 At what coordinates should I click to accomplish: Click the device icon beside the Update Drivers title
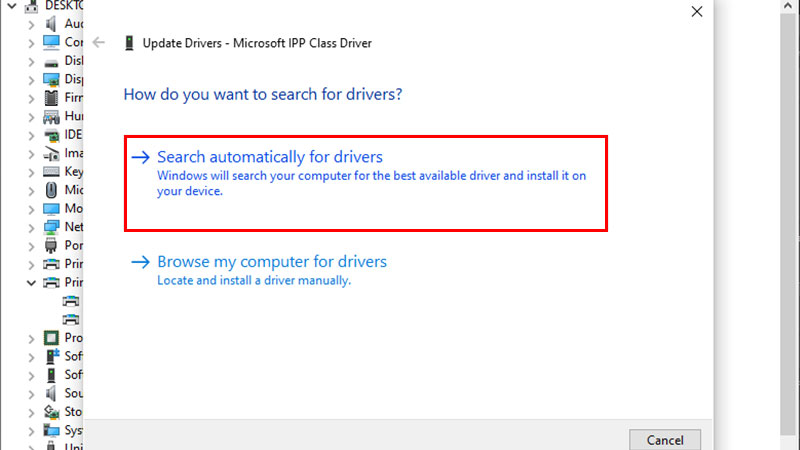coord(129,43)
